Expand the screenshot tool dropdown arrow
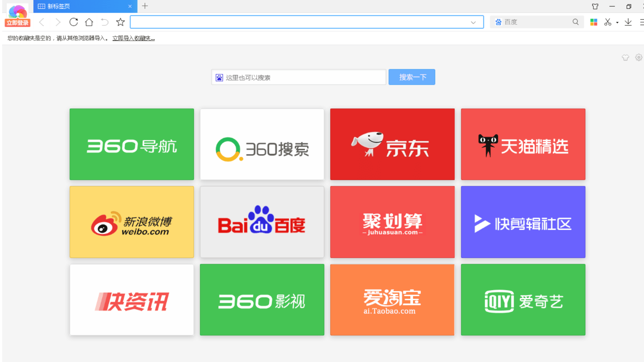This screenshot has height=362, width=644. pos(617,22)
